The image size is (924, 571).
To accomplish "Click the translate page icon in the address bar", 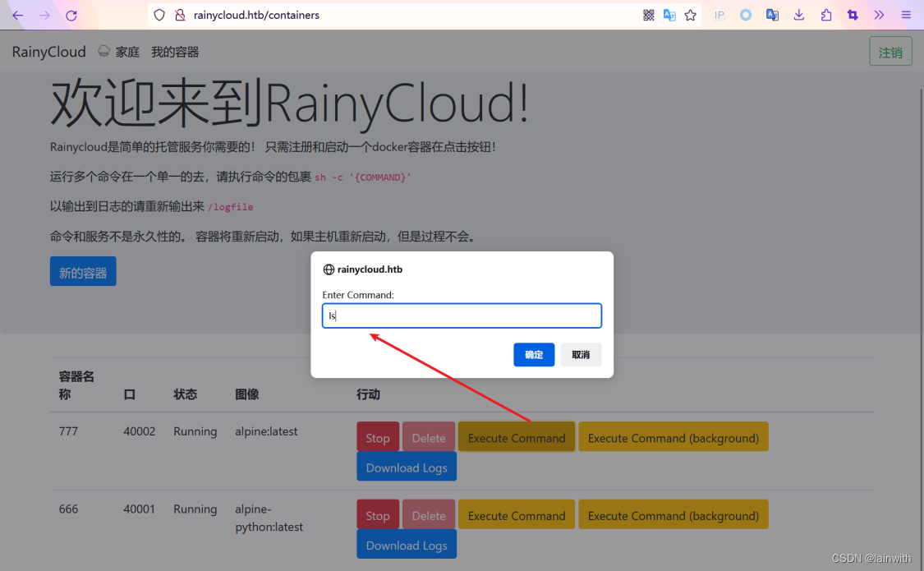I will click(x=669, y=16).
